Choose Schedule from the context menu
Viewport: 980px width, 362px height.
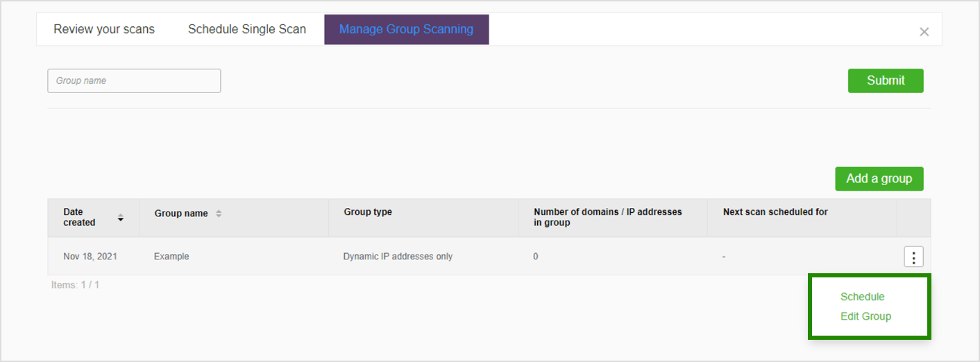pyautogui.click(x=862, y=297)
